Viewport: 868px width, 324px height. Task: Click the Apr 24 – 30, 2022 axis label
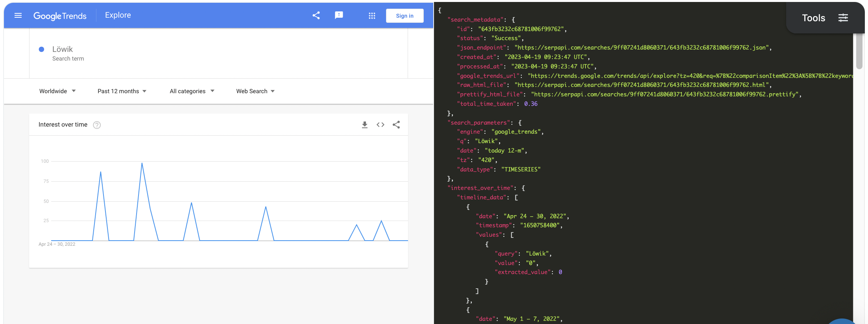click(57, 244)
